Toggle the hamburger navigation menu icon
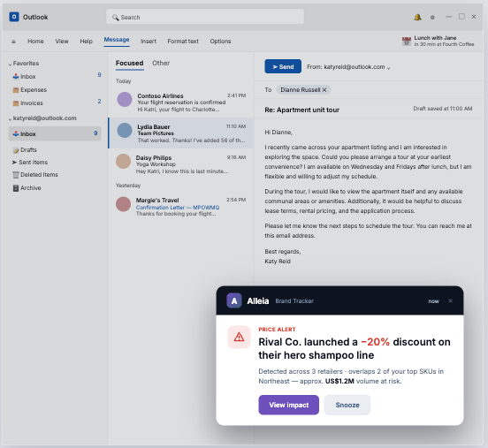 pyautogui.click(x=13, y=42)
